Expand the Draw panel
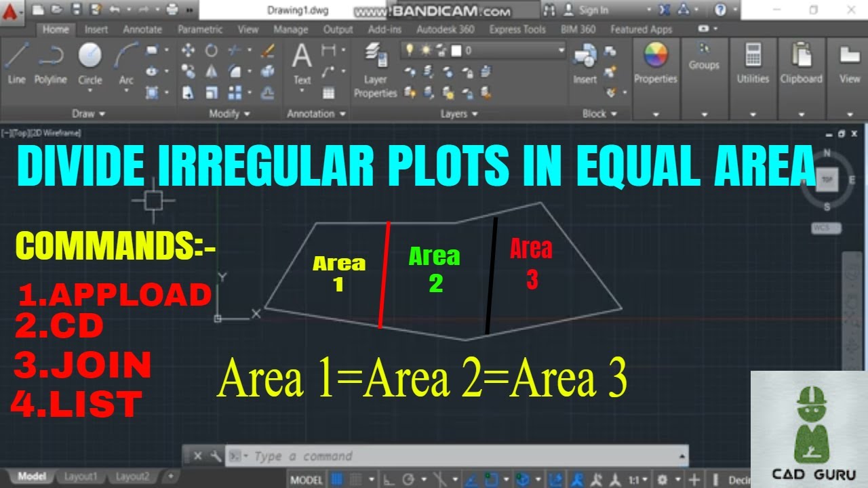 [x=89, y=114]
